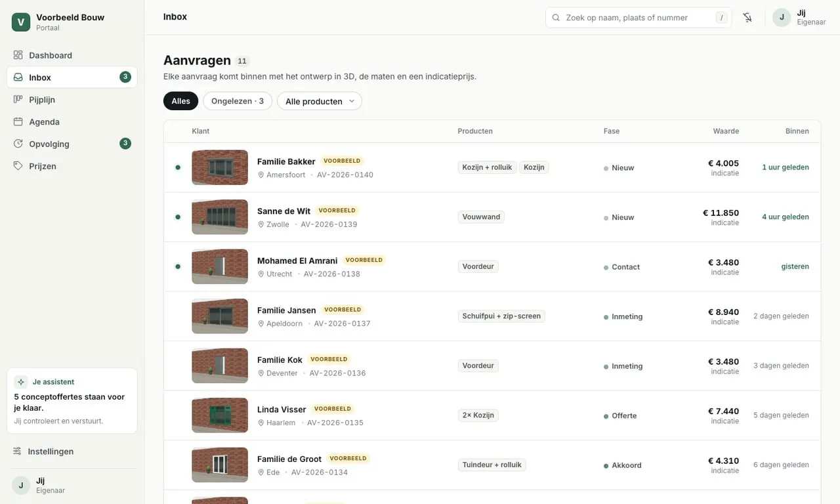
Task: Click the Agenda calendar icon
Action: pyautogui.click(x=18, y=122)
